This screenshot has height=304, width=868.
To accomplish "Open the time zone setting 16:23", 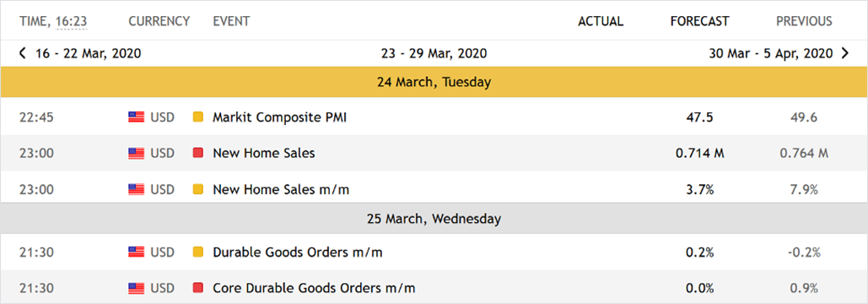I will pyautogui.click(x=71, y=22).
